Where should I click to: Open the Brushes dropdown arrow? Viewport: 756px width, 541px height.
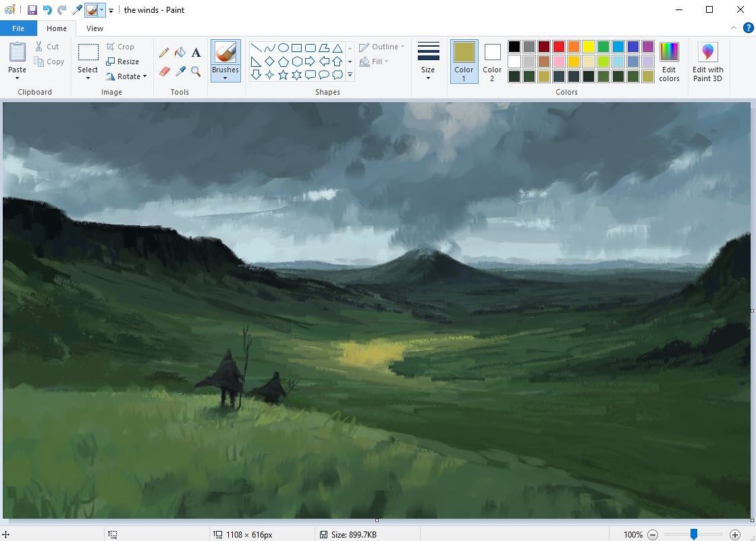225,78
